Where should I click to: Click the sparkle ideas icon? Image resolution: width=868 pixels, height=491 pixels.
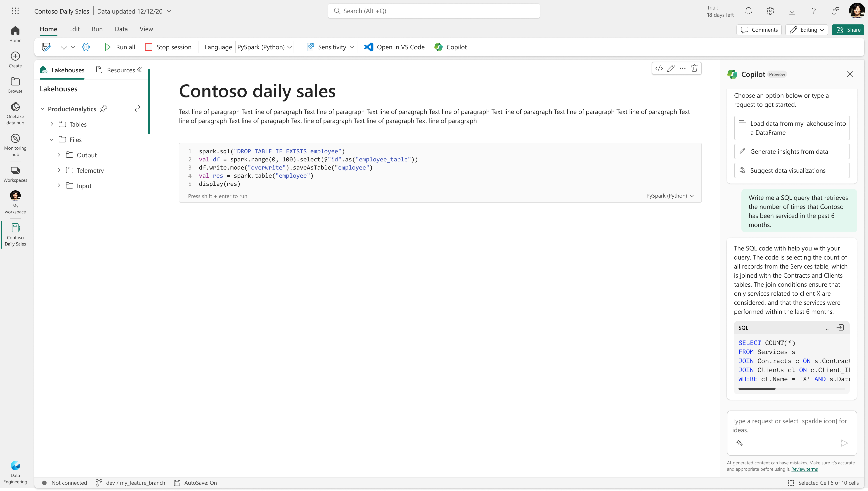740,443
